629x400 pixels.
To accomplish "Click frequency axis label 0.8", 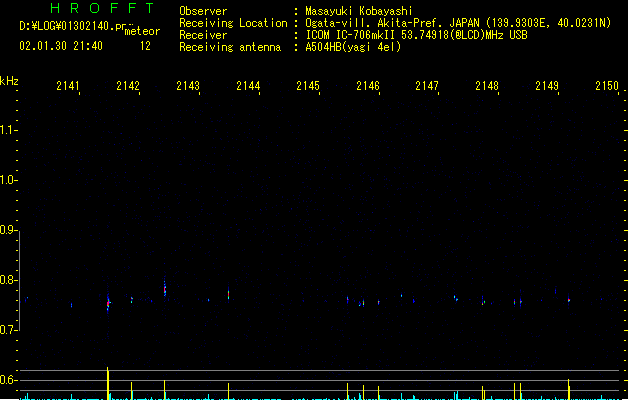I will tap(8, 280).
